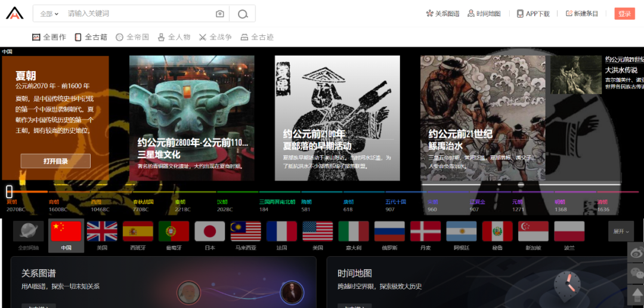This screenshot has width=644, height=308.
Task: Expand the country list with 展开
Action: 621,232
